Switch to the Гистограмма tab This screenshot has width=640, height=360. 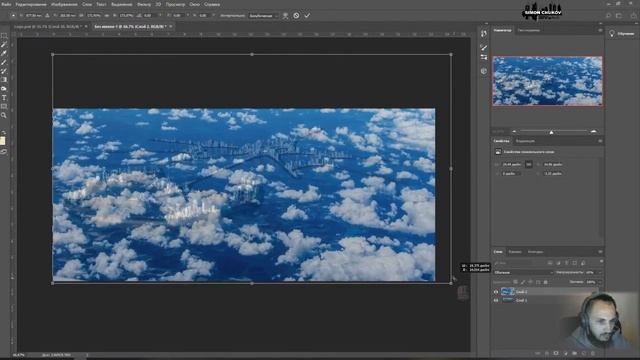tap(528, 30)
